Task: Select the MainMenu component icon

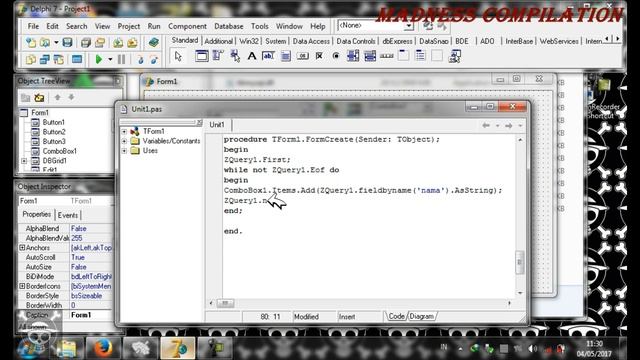Action: pyautogui.click(x=218, y=56)
